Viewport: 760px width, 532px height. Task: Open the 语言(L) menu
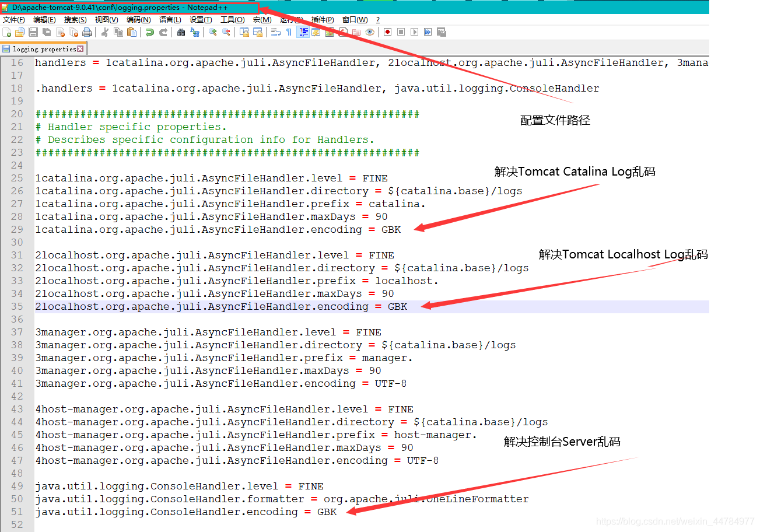(170, 20)
